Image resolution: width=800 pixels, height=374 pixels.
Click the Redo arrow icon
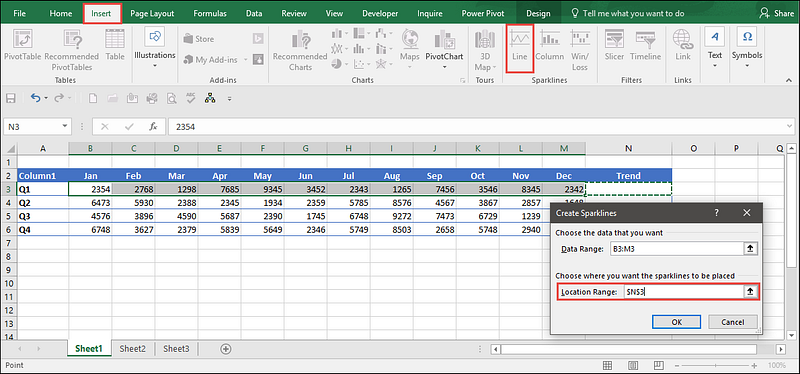pyautogui.click(x=59, y=97)
